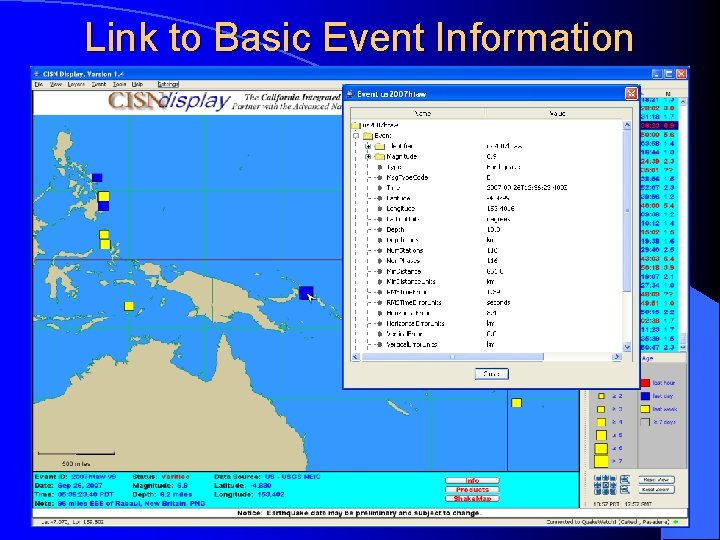
Task: Click the dialog vertical scrollbar thumb
Action: pos(627,211)
